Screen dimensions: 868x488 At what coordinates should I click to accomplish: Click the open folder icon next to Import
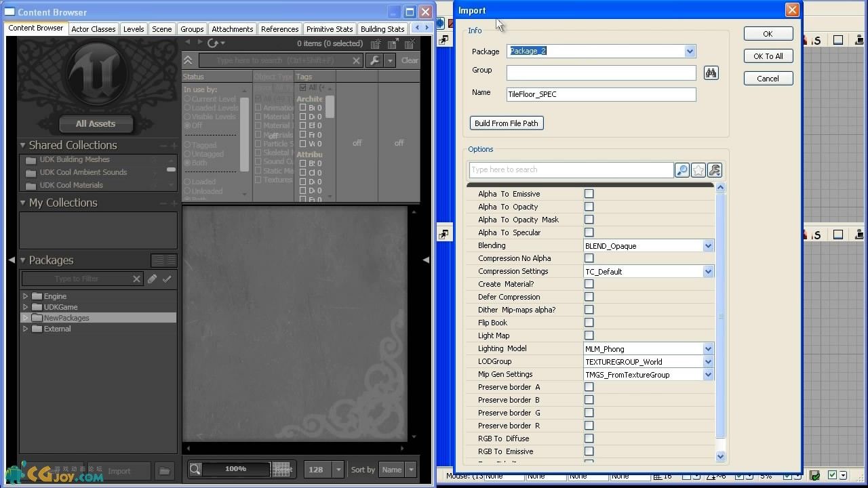coord(163,470)
